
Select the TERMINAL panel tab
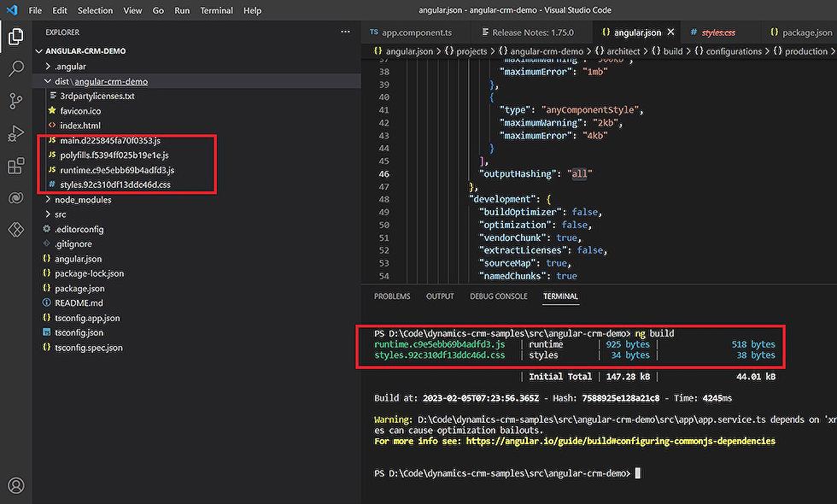pos(560,296)
